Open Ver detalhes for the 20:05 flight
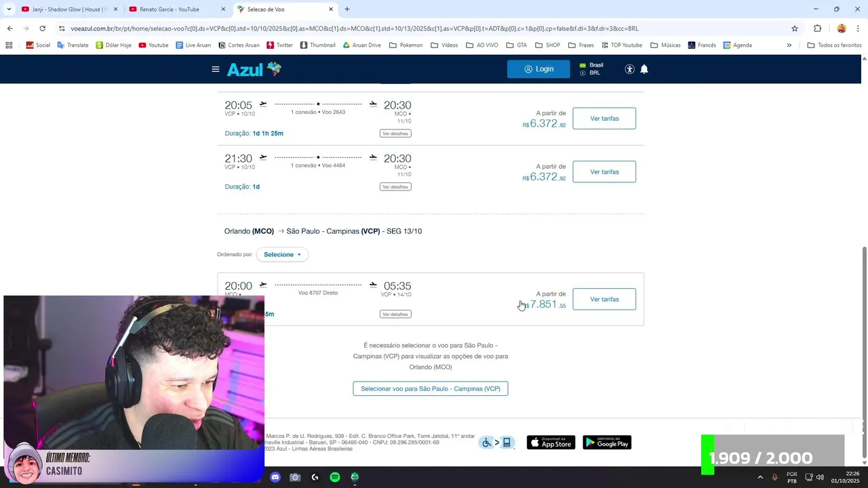The height and width of the screenshot is (488, 868). coord(395,134)
